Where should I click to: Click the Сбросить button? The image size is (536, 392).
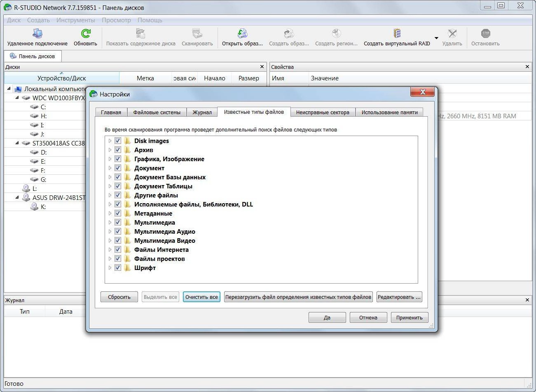119,297
